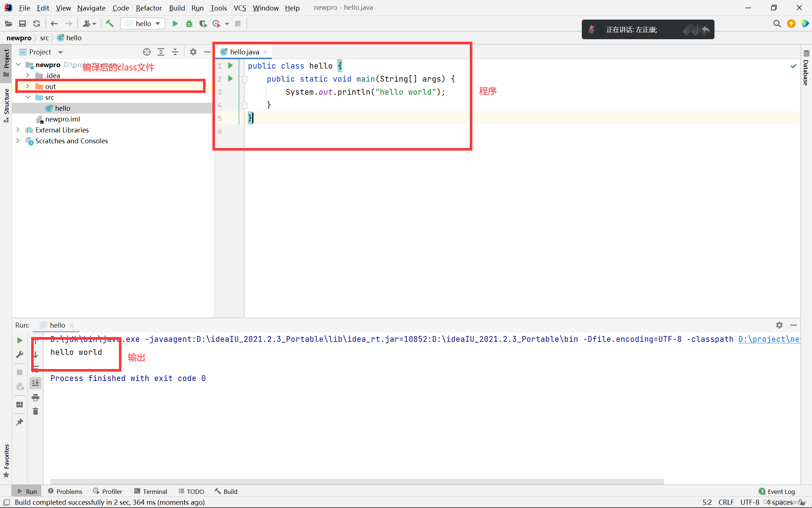This screenshot has height=508, width=812.
Task: Toggle Scroll to End in Run console
Action: tap(36, 383)
